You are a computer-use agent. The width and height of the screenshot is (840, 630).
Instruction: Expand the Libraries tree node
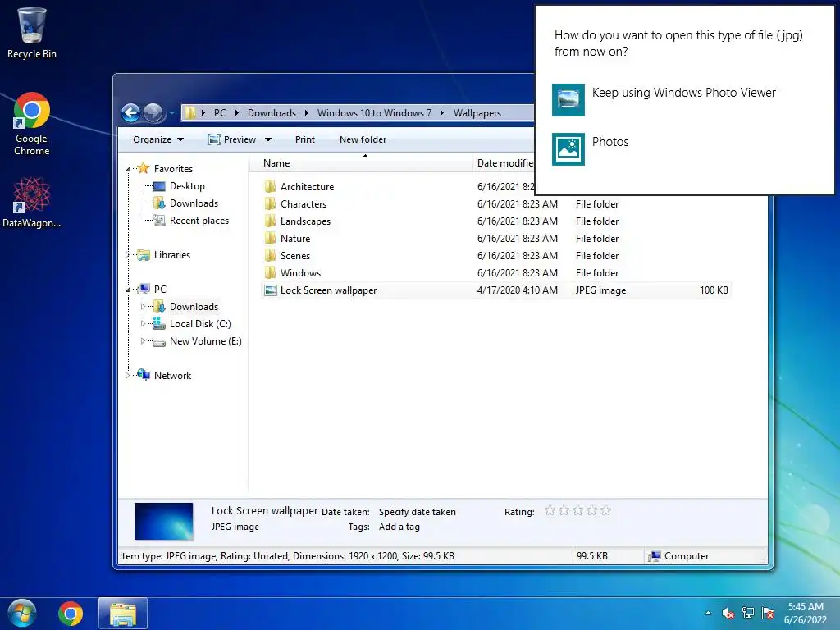(x=127, y=255)
